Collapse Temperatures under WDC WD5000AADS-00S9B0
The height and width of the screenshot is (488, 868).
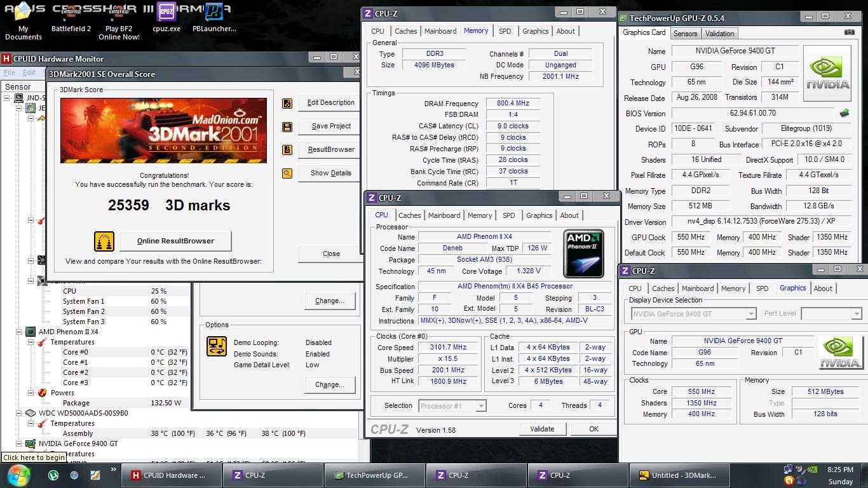click(x=31, y=423)
